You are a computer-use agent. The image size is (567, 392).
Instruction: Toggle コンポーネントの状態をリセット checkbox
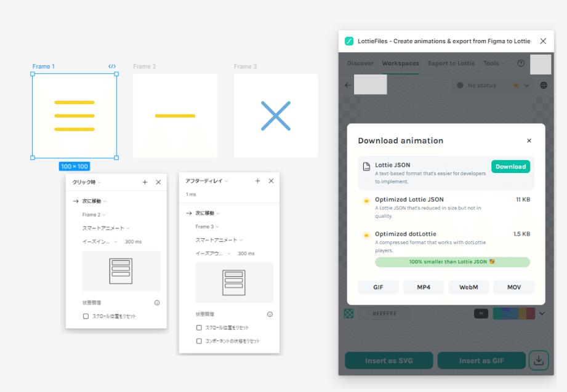click(199, 341)
